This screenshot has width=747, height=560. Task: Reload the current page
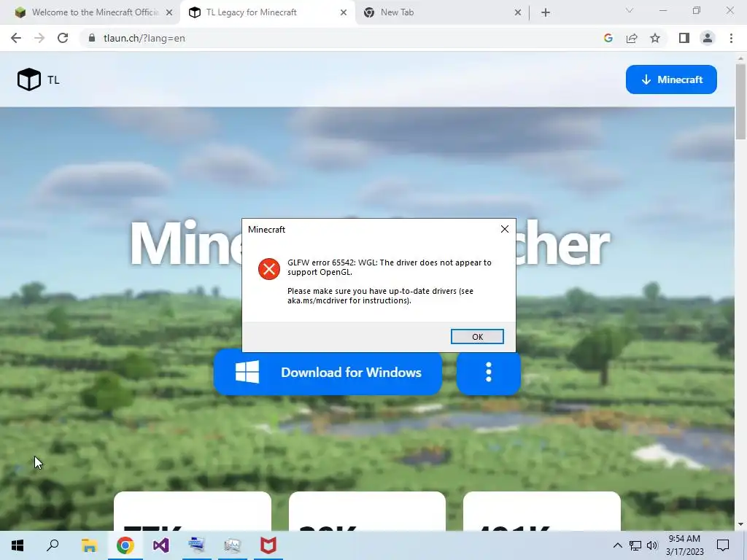click(x=63, y=38)
